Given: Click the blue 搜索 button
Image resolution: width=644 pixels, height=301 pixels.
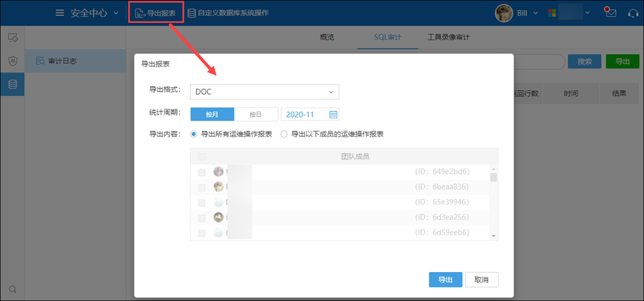Looking at the screenshot, I should [x=584, y=61].
